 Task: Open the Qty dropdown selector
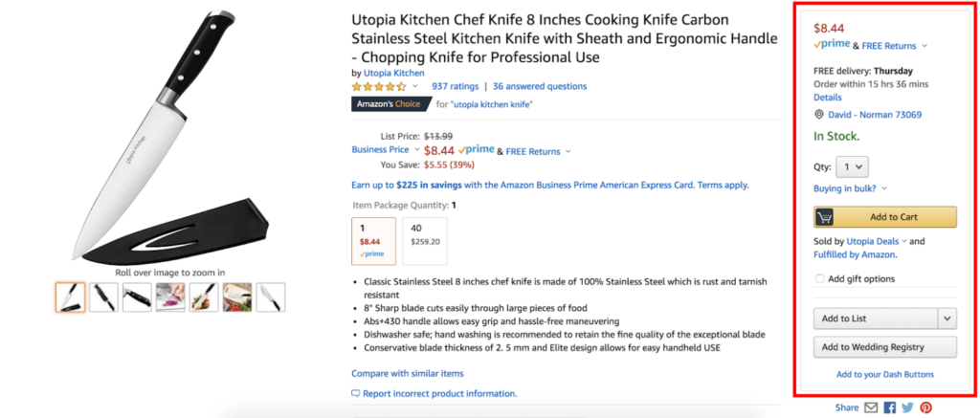(852, 166)
